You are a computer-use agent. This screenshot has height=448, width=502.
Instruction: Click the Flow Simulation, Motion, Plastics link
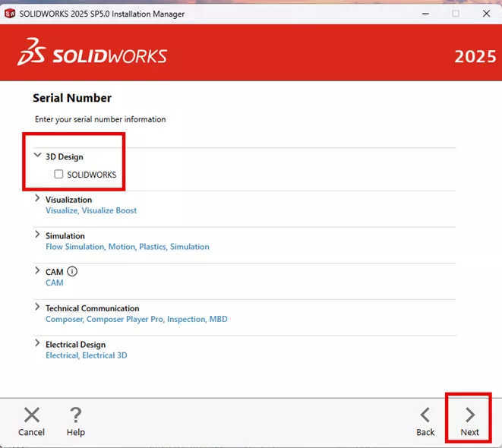point(128,247)
